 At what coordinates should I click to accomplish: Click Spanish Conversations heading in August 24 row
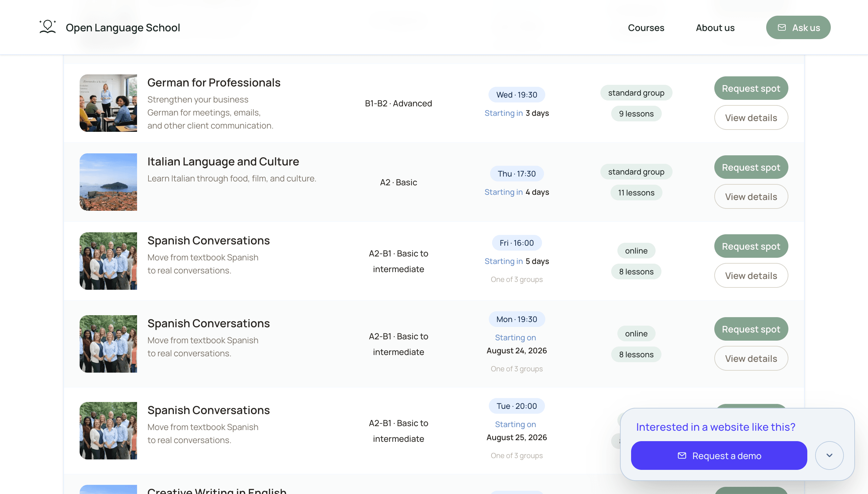208,323
